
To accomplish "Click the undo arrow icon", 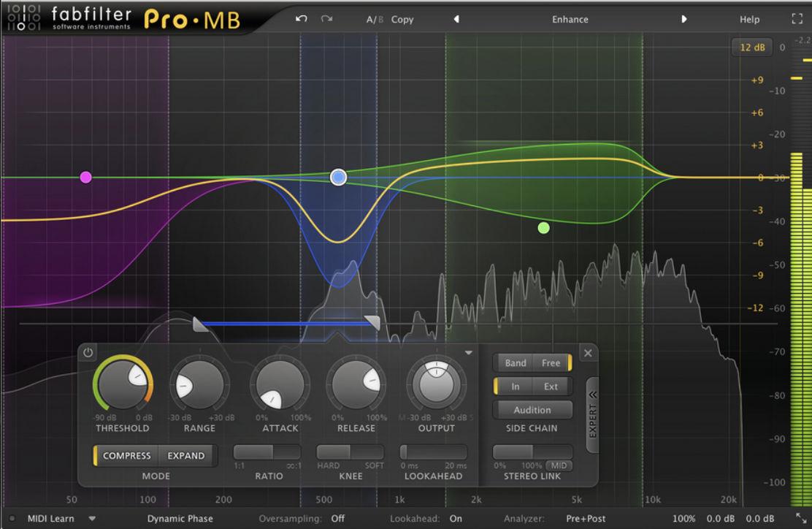I will [302, 19].
